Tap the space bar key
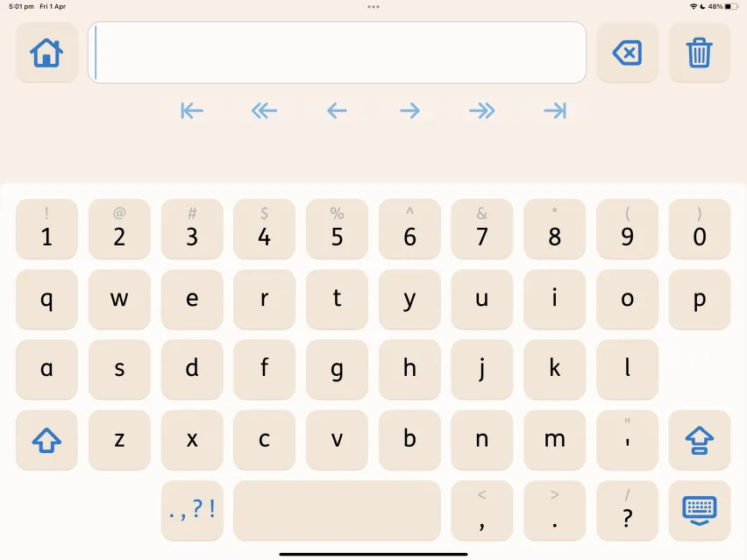 point(337,510)
